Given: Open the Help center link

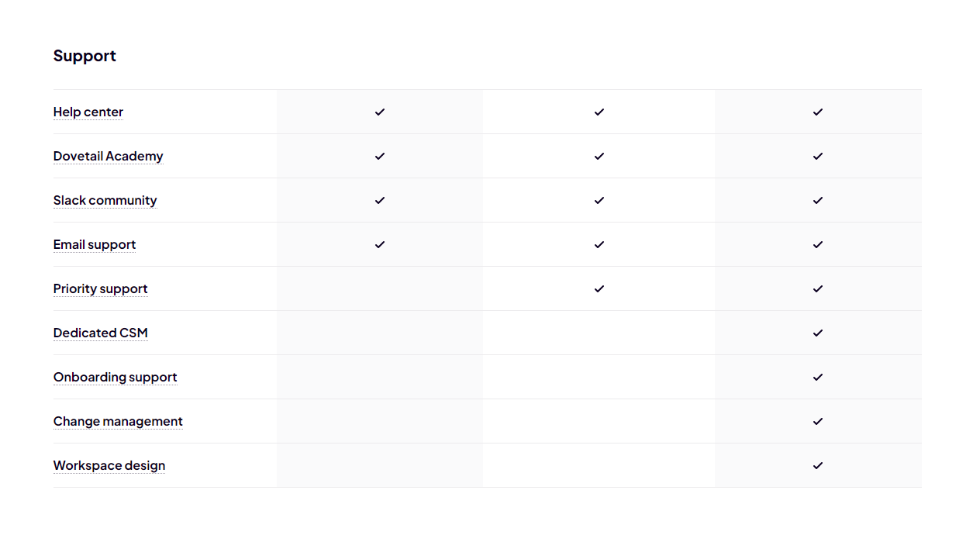Looking at the screenshot, I should coord(88,112).
